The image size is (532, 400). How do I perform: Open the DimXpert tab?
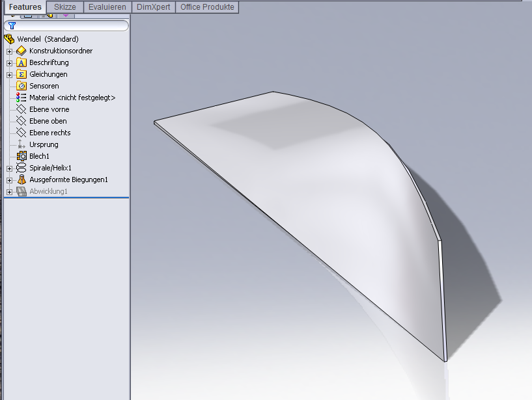pos(154,7)
